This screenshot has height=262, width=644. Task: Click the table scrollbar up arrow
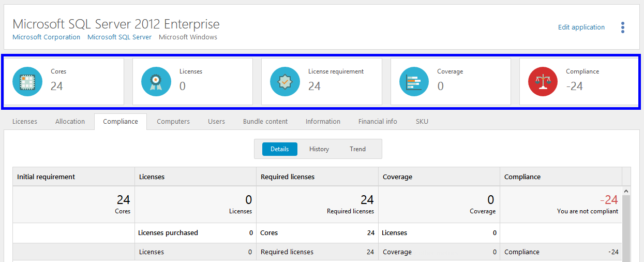[x=626, y=192]
